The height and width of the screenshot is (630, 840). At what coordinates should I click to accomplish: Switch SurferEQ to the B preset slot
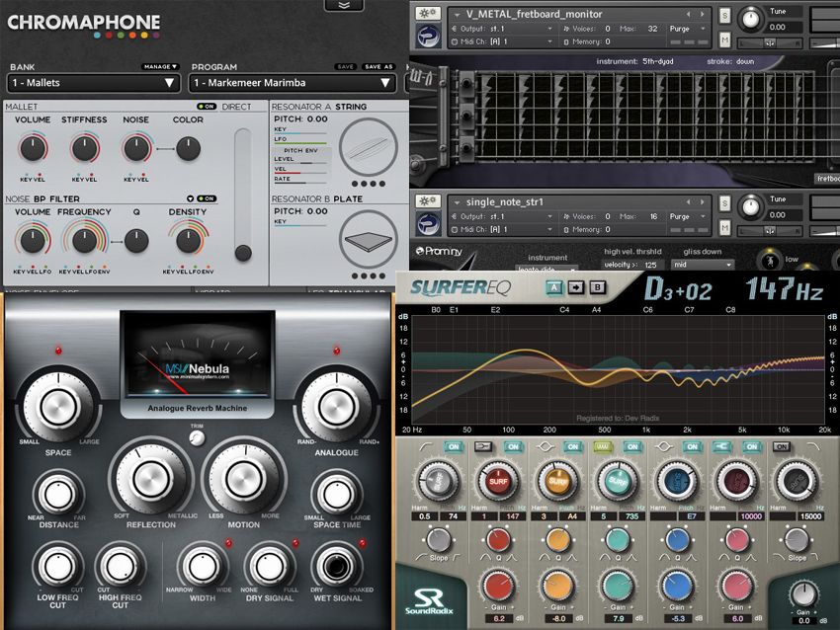tap(597, 287)
